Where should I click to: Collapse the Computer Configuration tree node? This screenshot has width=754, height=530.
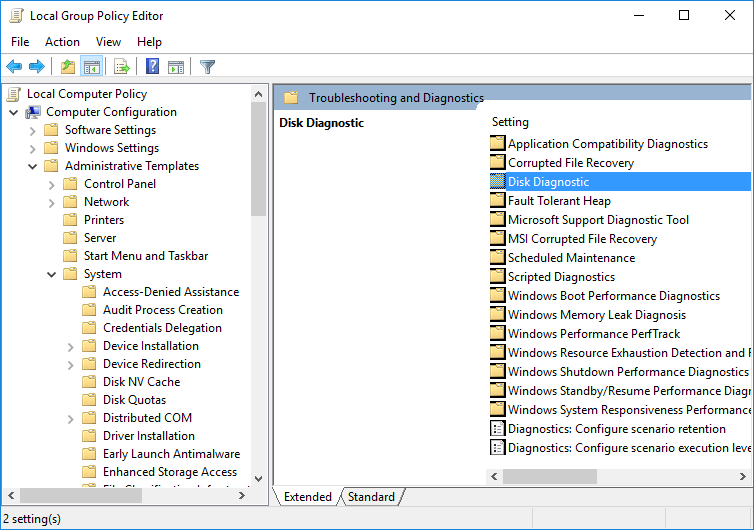pyautogui.click(x=14, y=112)
